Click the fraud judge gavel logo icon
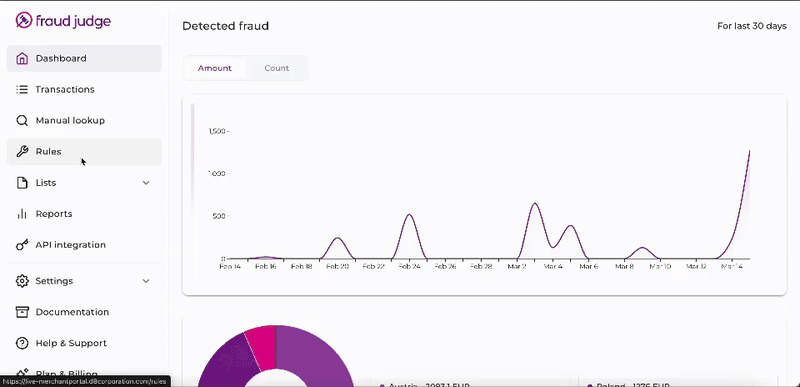This screenshot has height=387, width=800. tap(23, 20)
